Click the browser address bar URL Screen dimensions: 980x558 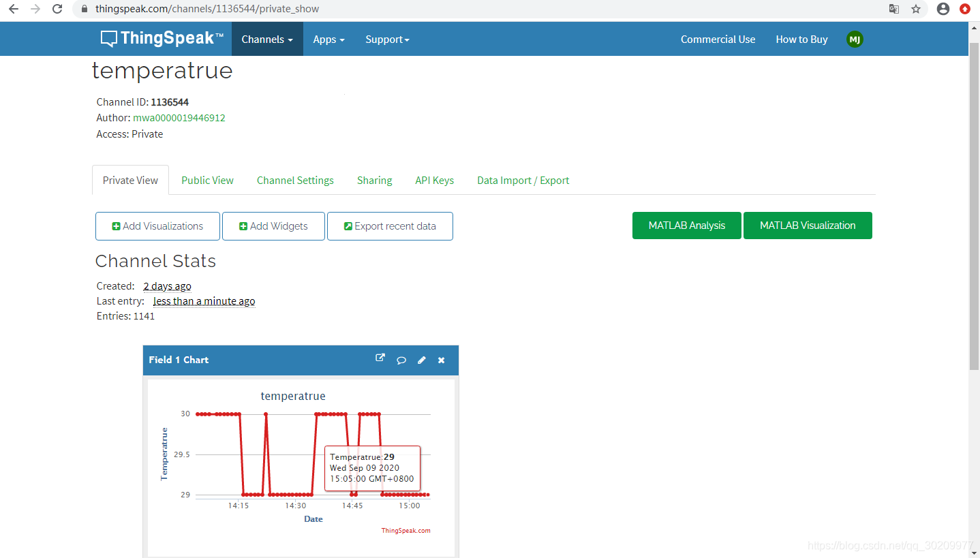pyautogui.click(x=207, y=9)
